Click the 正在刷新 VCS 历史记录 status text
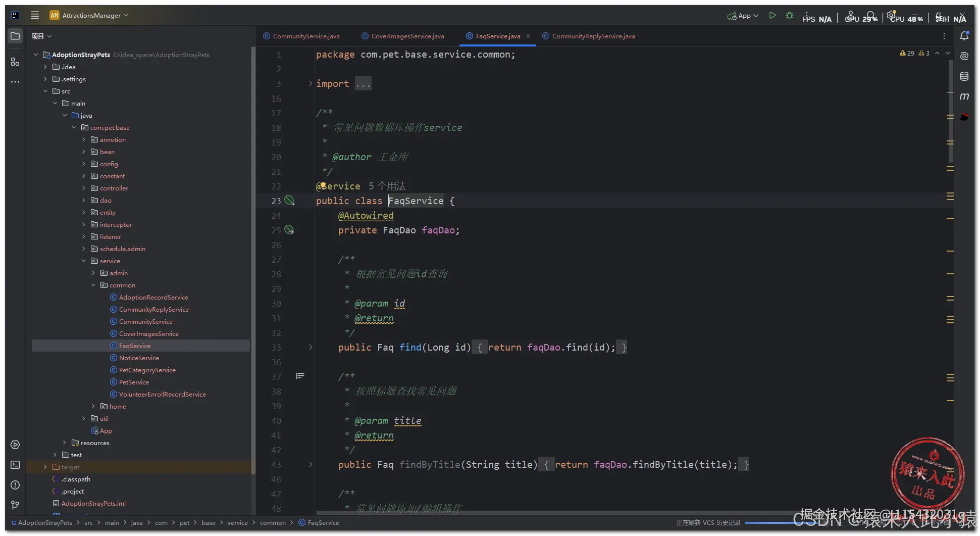This screenshot has width=980, height=536. [x=708, y=523]
